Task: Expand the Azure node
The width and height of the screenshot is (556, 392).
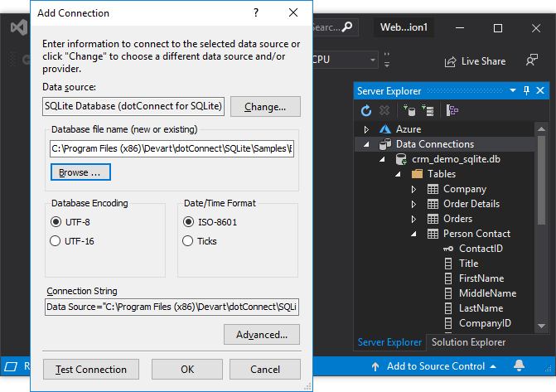Action: tap(367, 129)
